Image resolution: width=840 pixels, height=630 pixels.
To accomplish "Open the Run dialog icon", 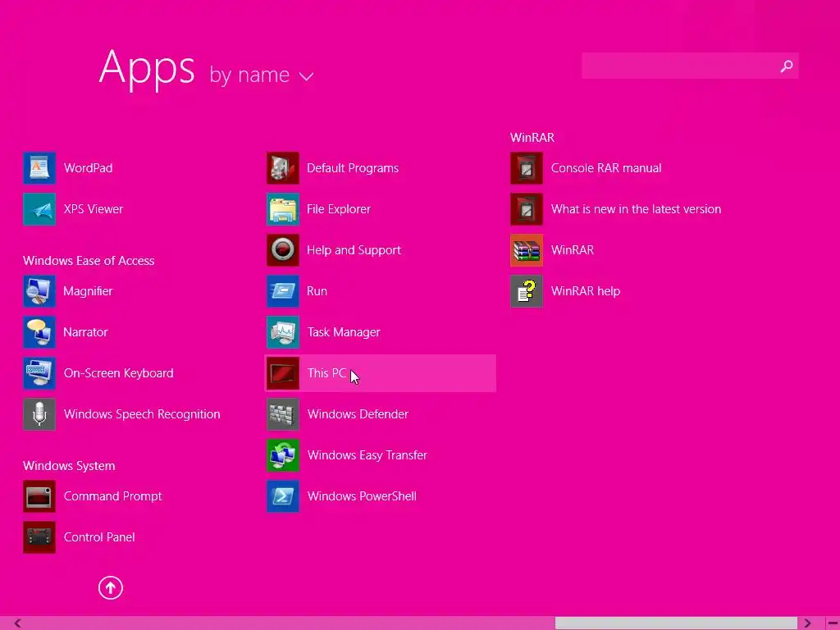I will point(283,291).
